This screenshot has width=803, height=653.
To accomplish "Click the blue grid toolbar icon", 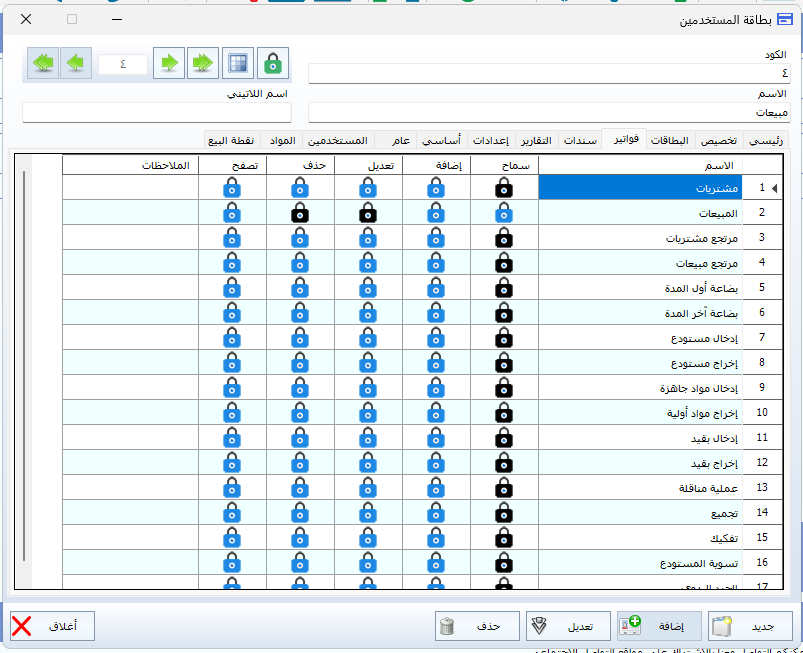I will pyautogui.click(x=238, y=63).
